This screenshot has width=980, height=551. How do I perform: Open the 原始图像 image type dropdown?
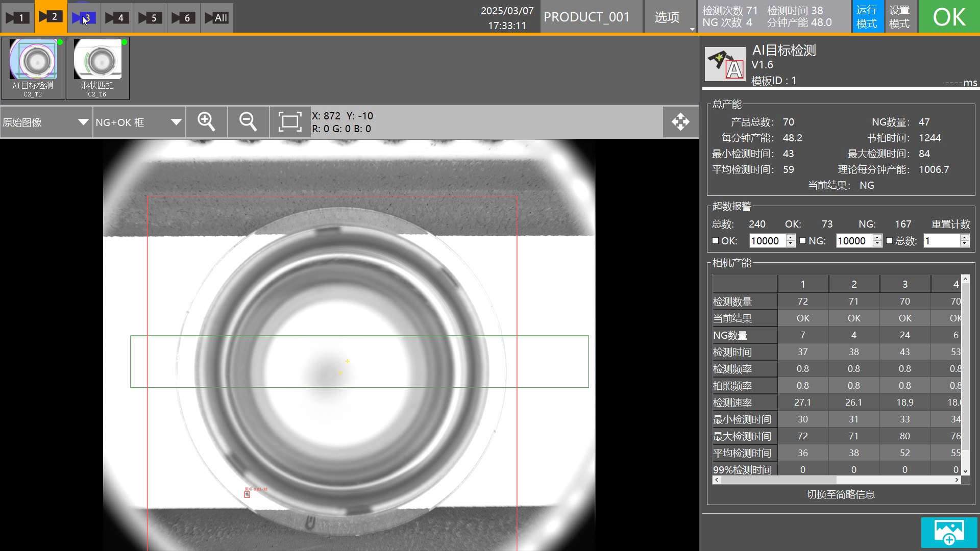click(46, 122)
